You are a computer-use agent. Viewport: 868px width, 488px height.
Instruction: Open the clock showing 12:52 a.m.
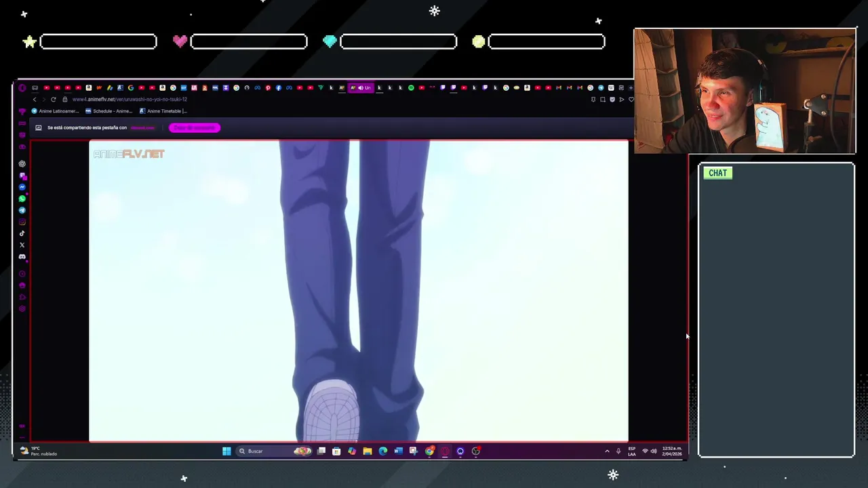pyautogui.click(x=671, y=451)
